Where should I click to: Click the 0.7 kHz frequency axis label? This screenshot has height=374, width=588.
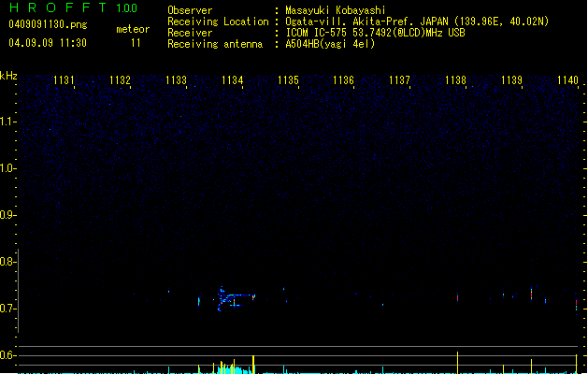[x=7, y=309]
